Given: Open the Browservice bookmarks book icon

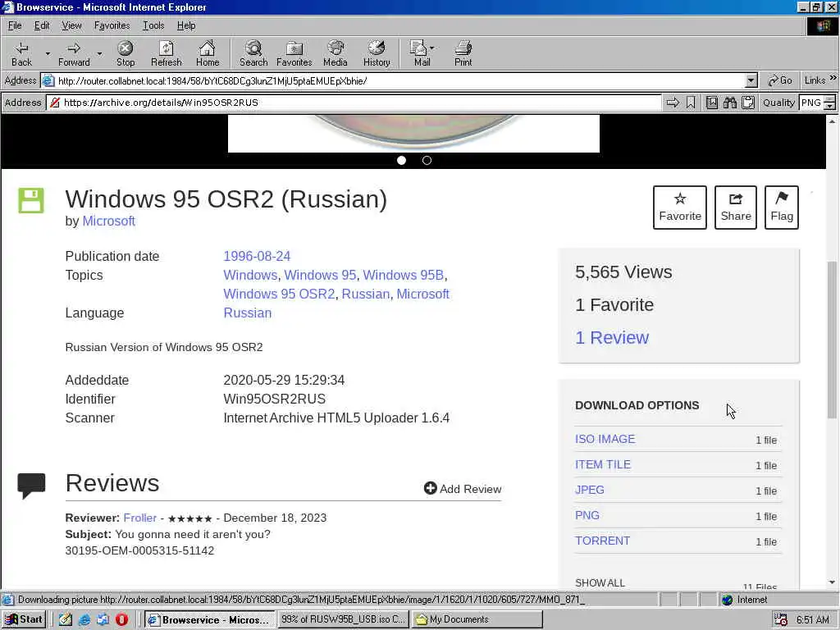Looking at the screenshot, I should (x=711, y=103).
